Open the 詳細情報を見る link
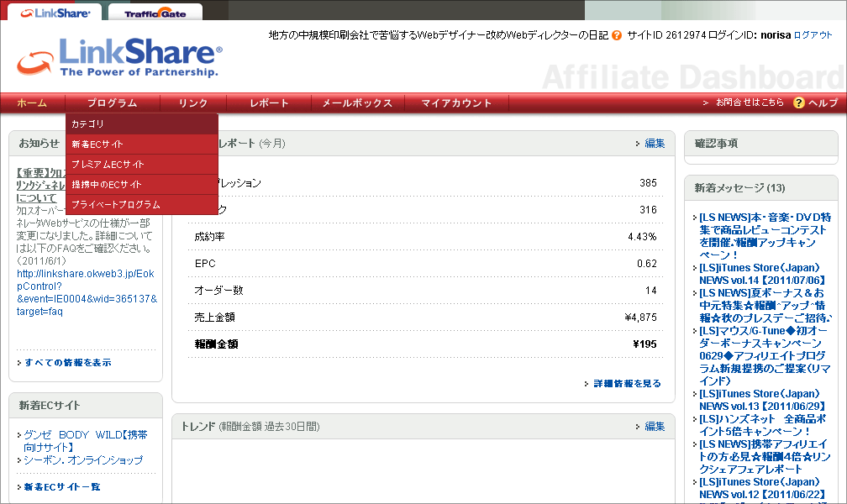Viewport: 847px width, 504px height. (x=627, y=384)
